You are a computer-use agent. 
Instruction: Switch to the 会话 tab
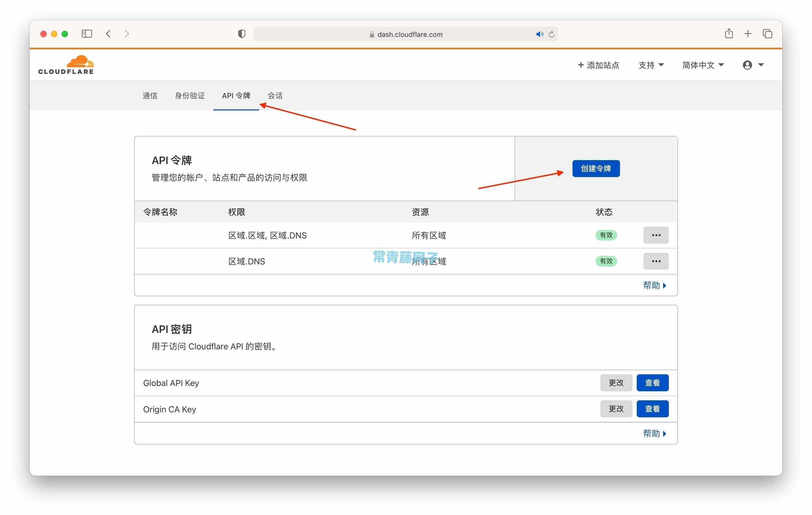pos(275,96)
